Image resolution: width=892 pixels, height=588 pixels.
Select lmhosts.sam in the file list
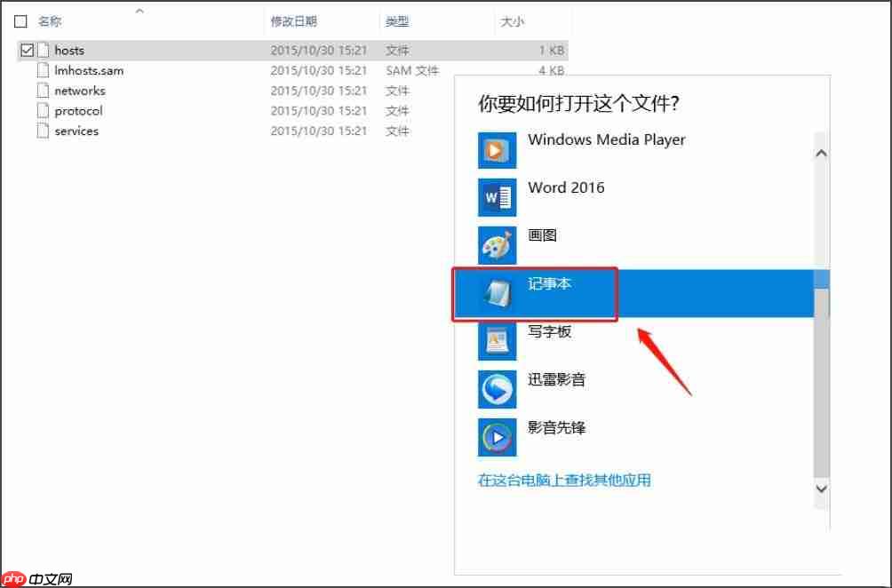(x=89, y=71)
